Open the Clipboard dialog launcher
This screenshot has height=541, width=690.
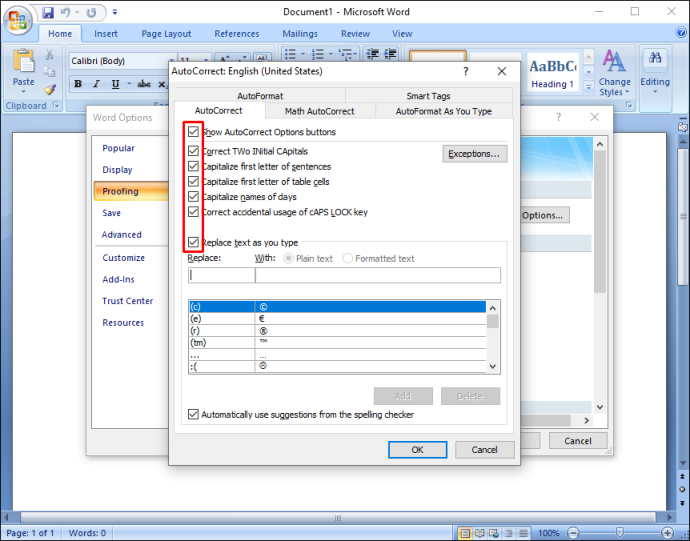click(x=56, y=105)
